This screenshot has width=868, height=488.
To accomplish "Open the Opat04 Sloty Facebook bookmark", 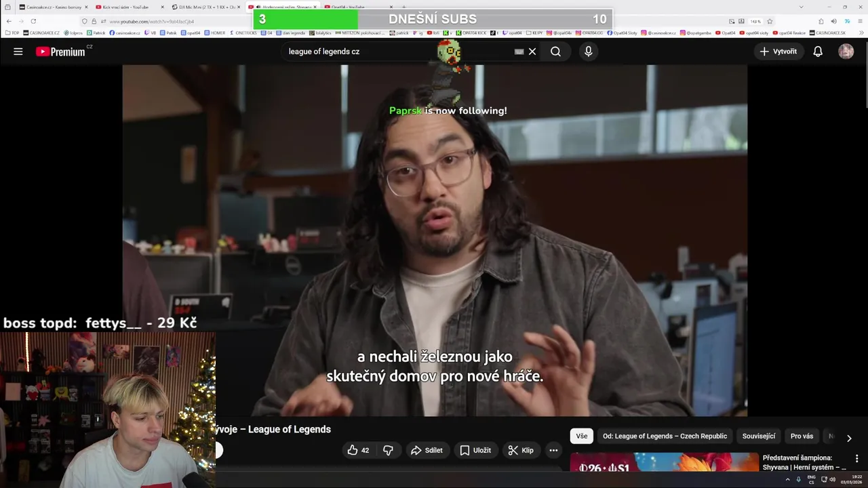I will pyautogui.click(x=623, y=33).
